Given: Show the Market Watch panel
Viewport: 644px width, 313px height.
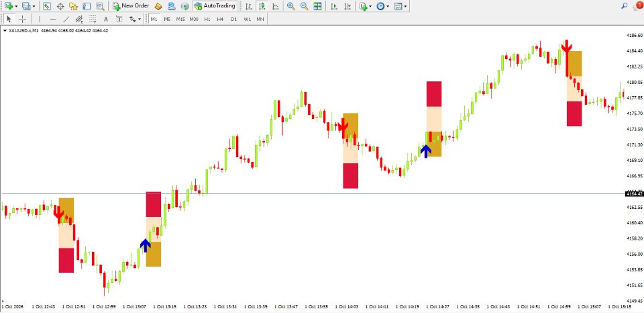Looking at the screenshot, I should click(x=47, y=6).
